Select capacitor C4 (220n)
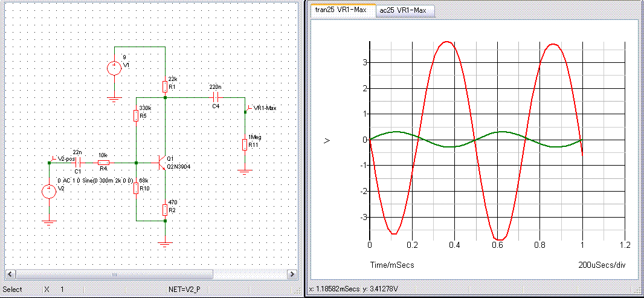This screenshot has width=644, height=298. click(216, 97)
